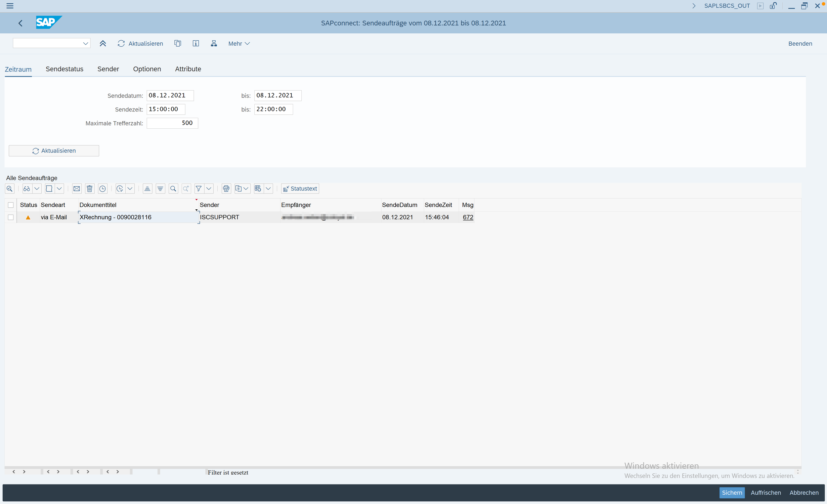Print the list using the printer icon
The width and height of the screenshot is (827, 504).
[226, 189]
